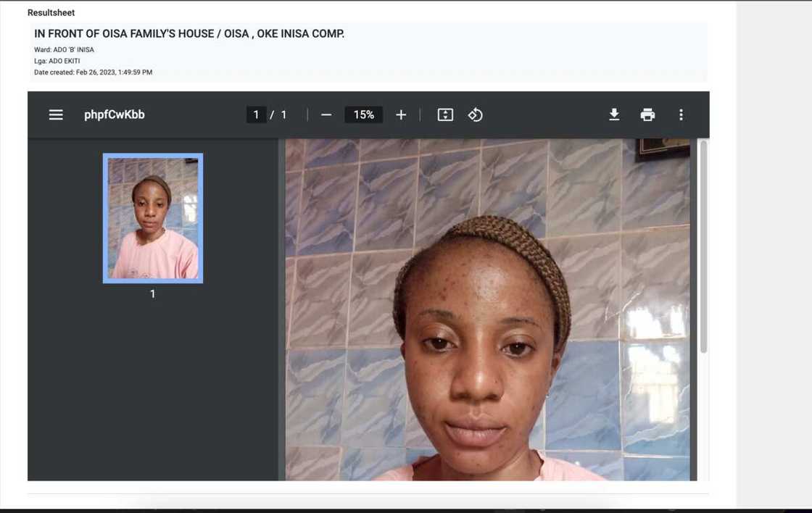Click the 15% zoom level display
812x513 pixels.
[363, 114]
